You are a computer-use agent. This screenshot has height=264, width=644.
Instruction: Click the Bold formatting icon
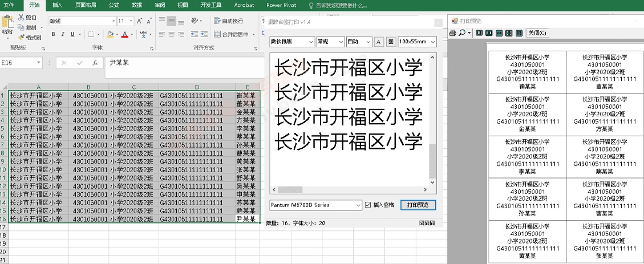click(x=54, y=34)
